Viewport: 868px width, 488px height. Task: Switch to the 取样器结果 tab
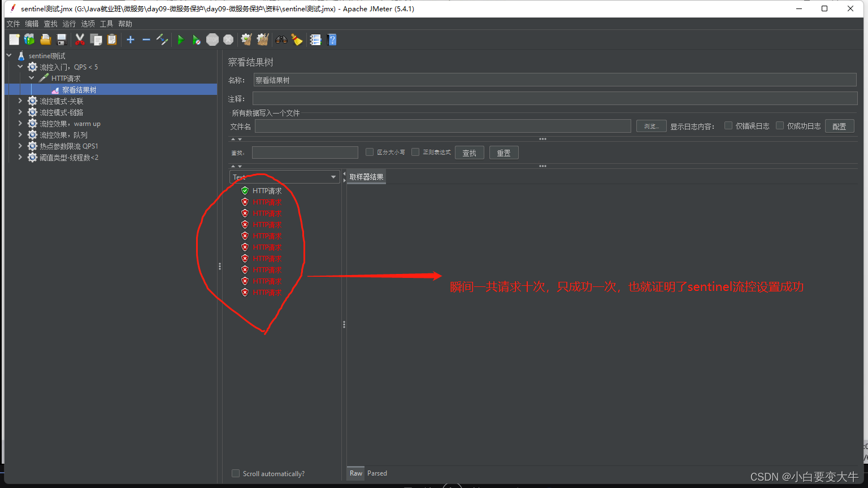click(x=366, y=177)
